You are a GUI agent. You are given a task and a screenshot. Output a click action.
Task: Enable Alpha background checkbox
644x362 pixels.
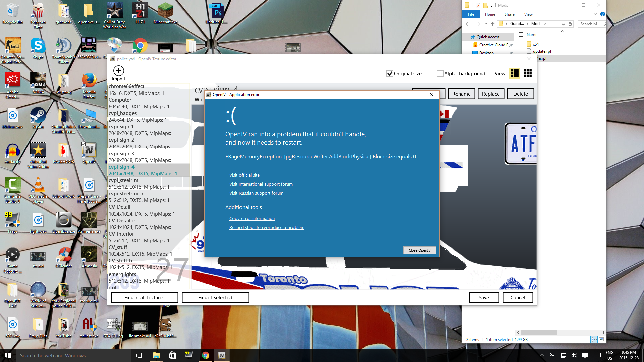pyautogui.click(x=440, y=74)
